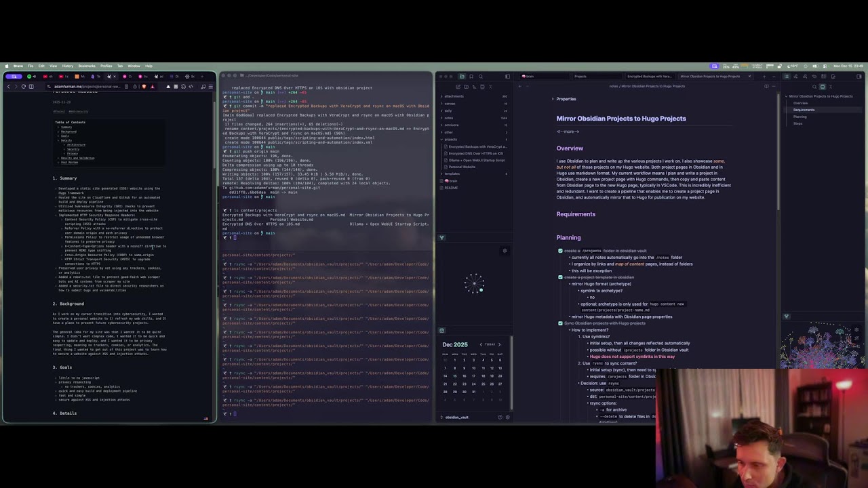Open the calendar panel icon in Obsidian
This screenshot has height=488, width=868.
click(441, 331)
